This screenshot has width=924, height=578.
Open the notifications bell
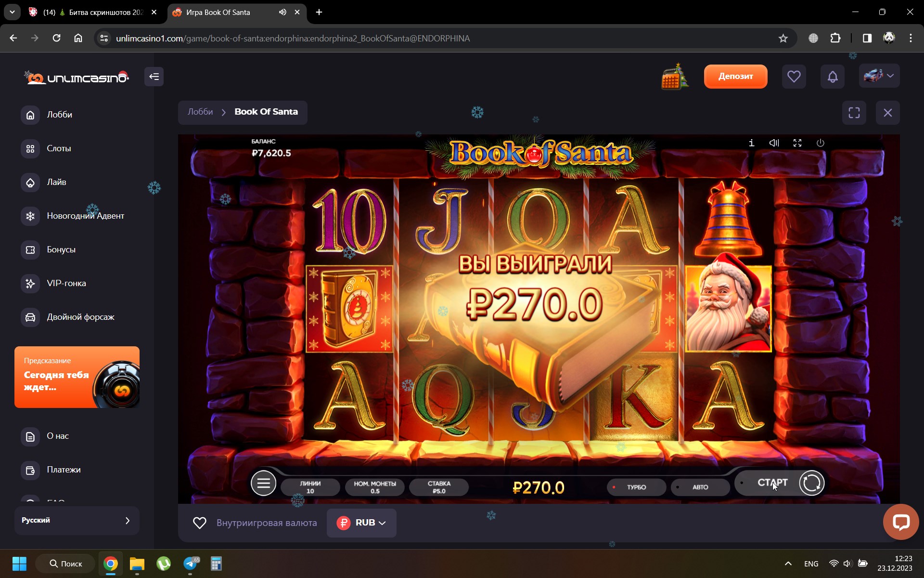[x=833, y=77]
